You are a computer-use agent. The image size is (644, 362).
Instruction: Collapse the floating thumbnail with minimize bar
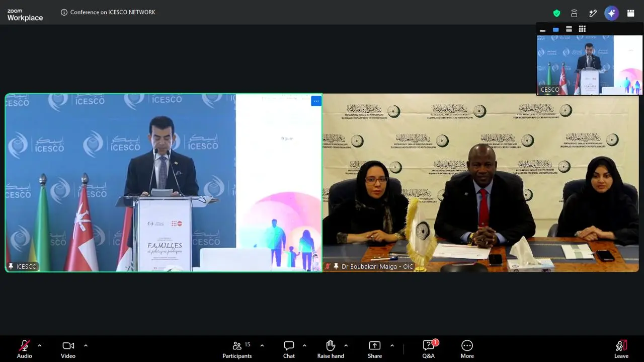(x=542, y=30)
